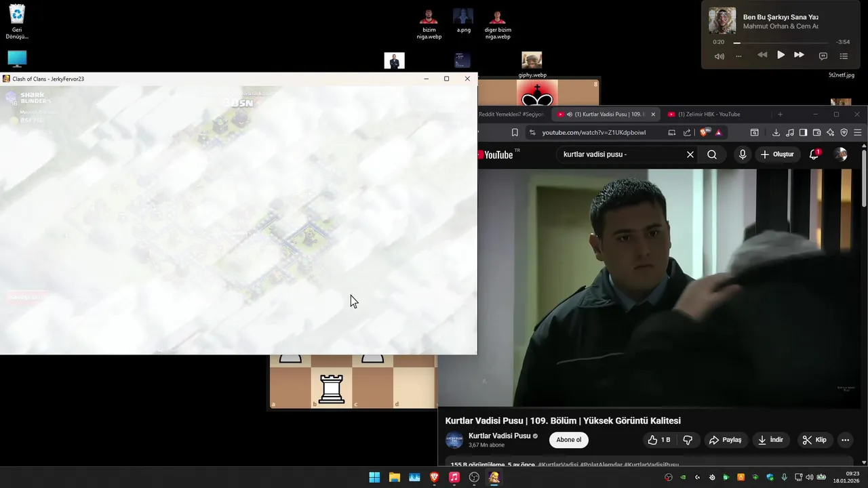This screenshot has width=868, height=488.
Task: Click the album art in mini music player
Action: [x=722, y=21]
